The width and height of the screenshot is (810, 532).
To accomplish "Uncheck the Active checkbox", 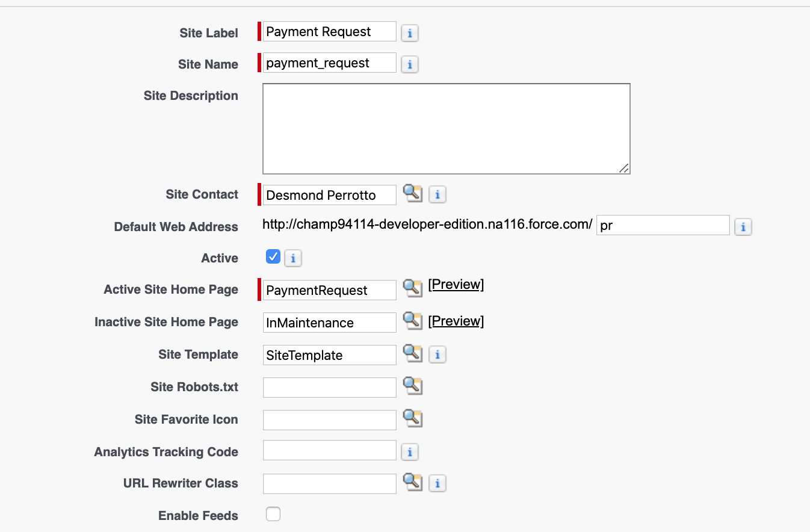I will coord(273,256).
